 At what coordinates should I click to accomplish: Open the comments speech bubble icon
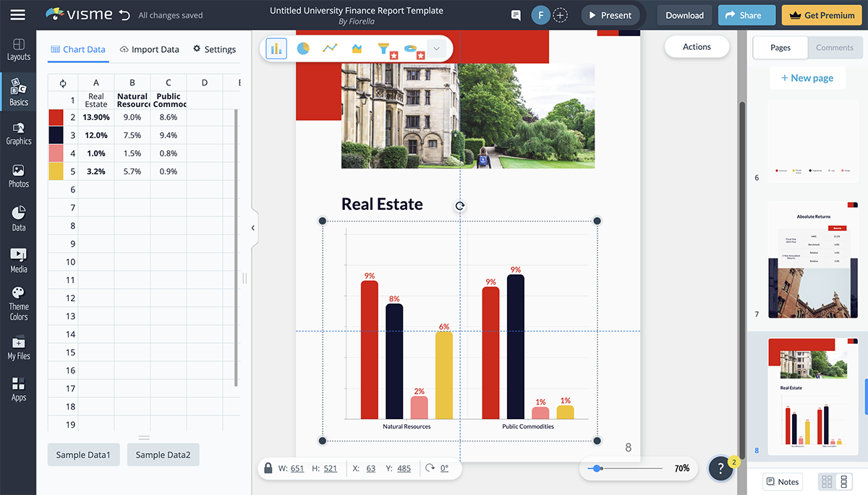tap(516, 15)
